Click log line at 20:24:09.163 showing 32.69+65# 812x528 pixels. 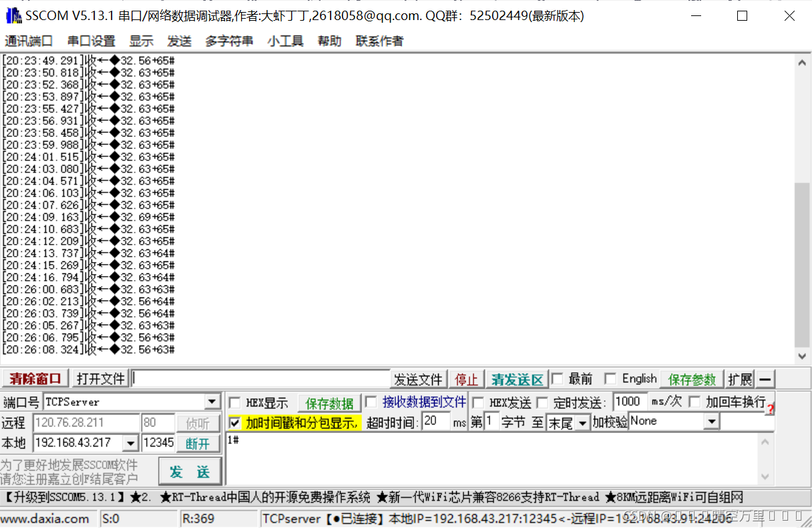88,217
